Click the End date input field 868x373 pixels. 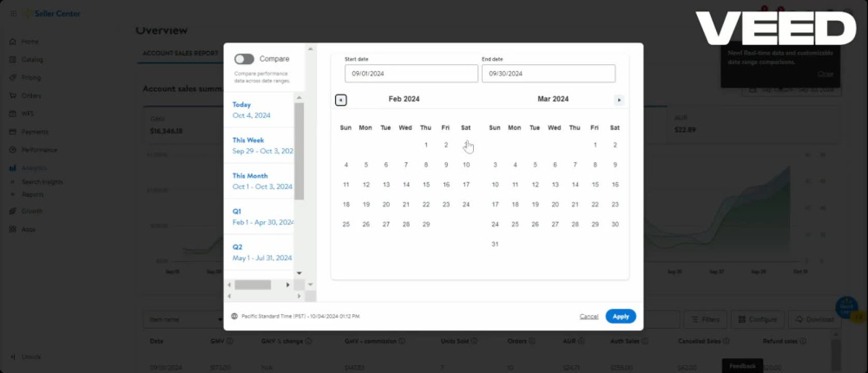pos(549,74)
